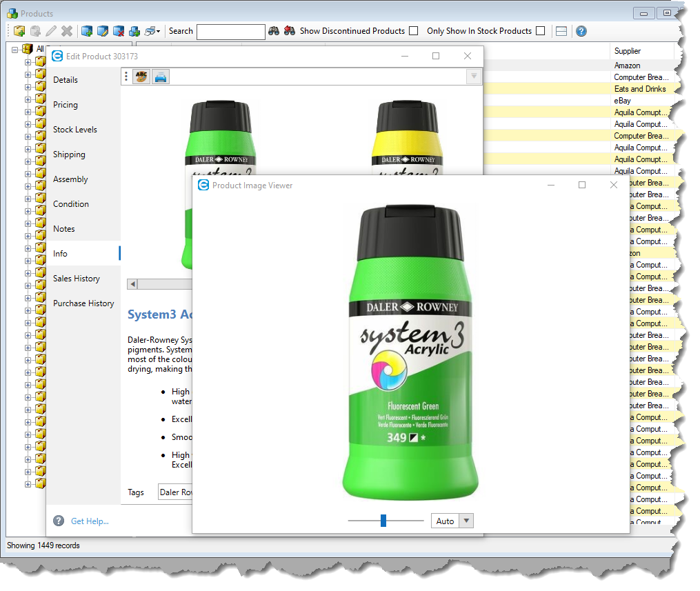Open the Auto zoom dropdown
The height and width of the screenshot is (591, 700).
coord(466,521)
